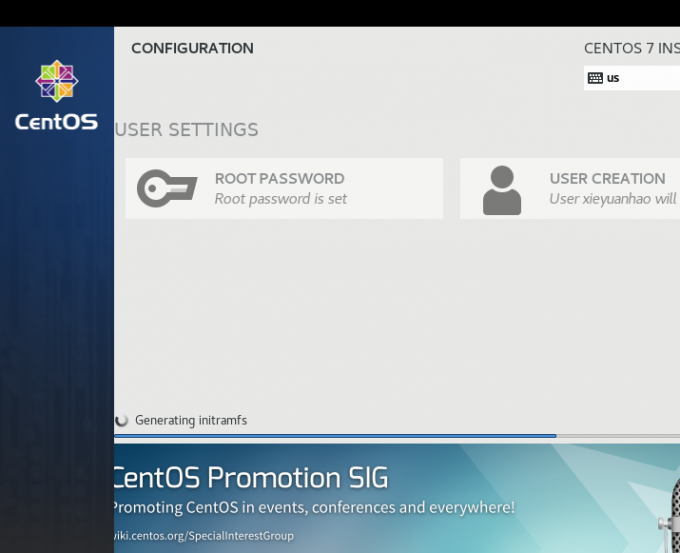
Task: Click the person icon for User Creation
Action: [501, 190]
